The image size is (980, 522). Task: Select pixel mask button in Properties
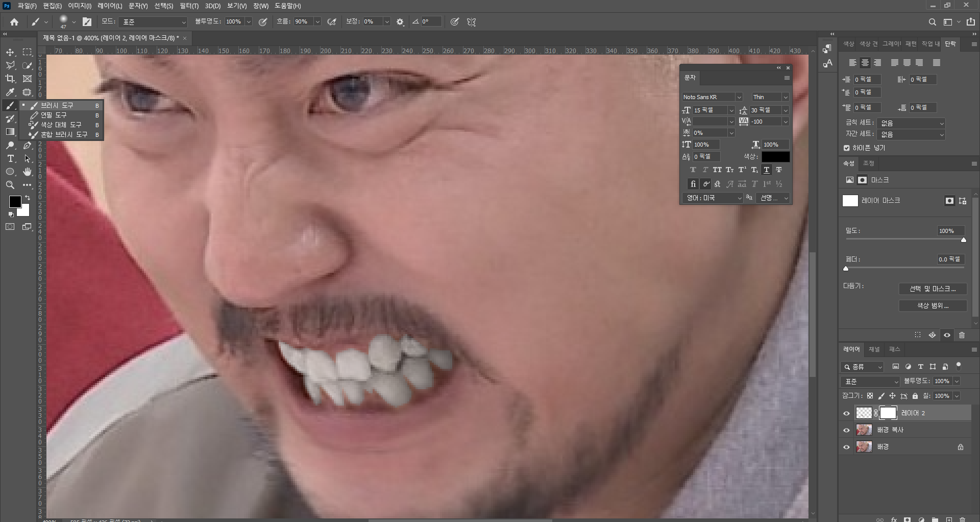tap(949, 201)
